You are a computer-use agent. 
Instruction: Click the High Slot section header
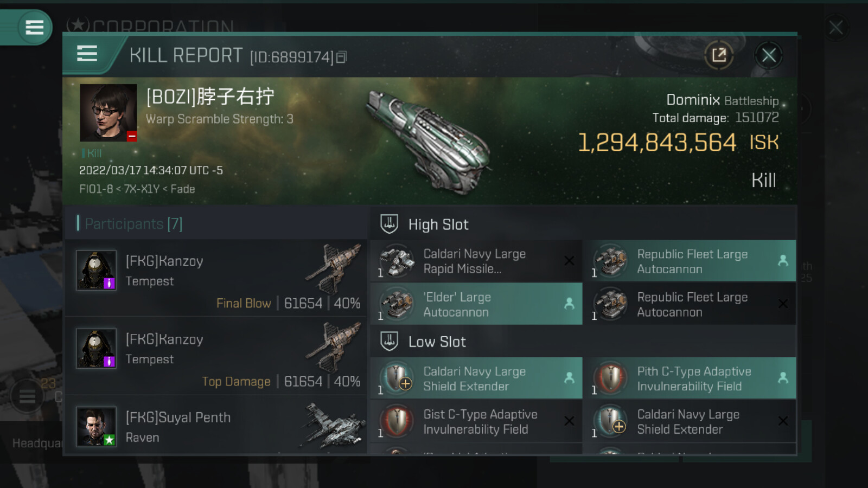pos(438,224)
